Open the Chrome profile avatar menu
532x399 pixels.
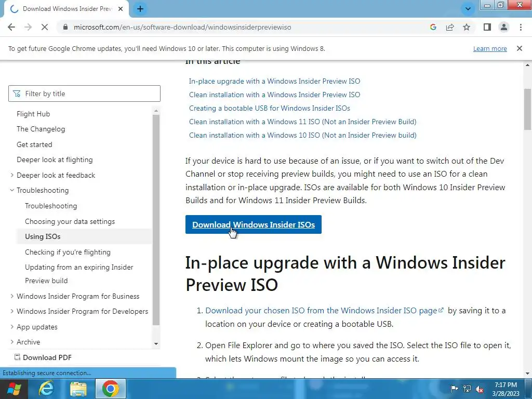point(504,27)
